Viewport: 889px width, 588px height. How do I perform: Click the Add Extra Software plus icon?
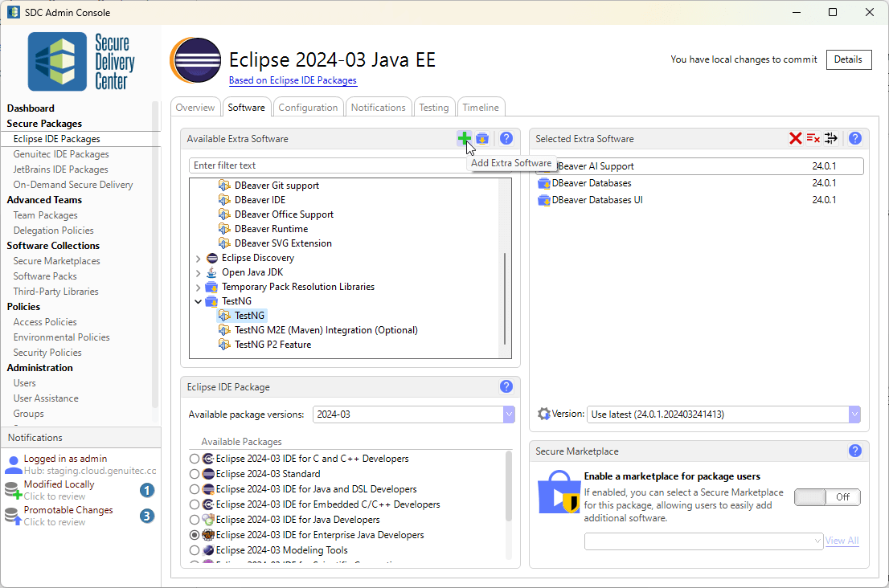465,138
